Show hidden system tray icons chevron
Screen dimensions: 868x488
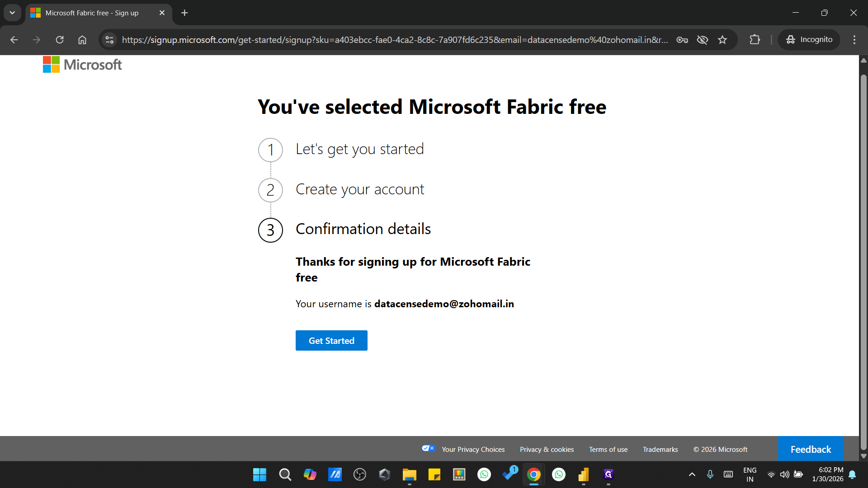tap(692, 474)
